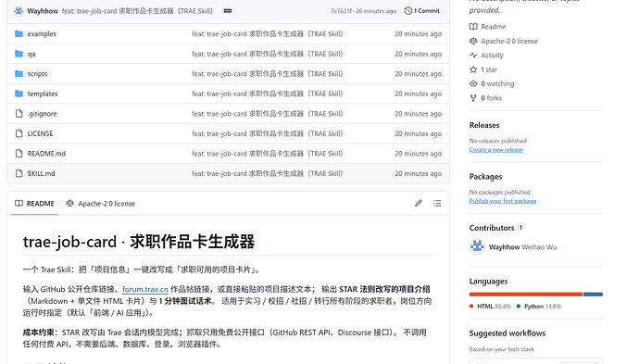Click the forks icon in sidebar
639x364 pixels.
point(473,98)
